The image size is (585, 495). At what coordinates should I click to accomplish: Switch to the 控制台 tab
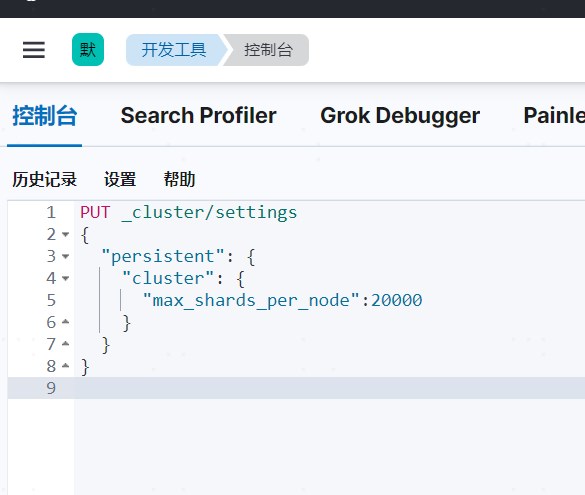pyautogui.click(x=45, y=116)
